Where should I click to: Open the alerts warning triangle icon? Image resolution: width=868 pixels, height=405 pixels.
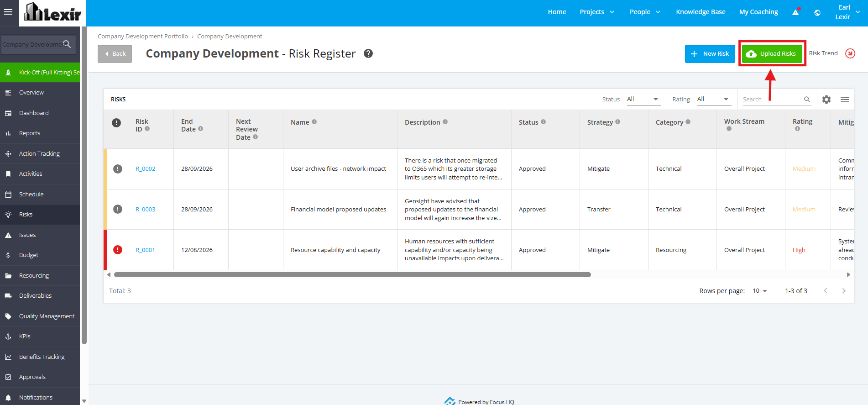796,12
